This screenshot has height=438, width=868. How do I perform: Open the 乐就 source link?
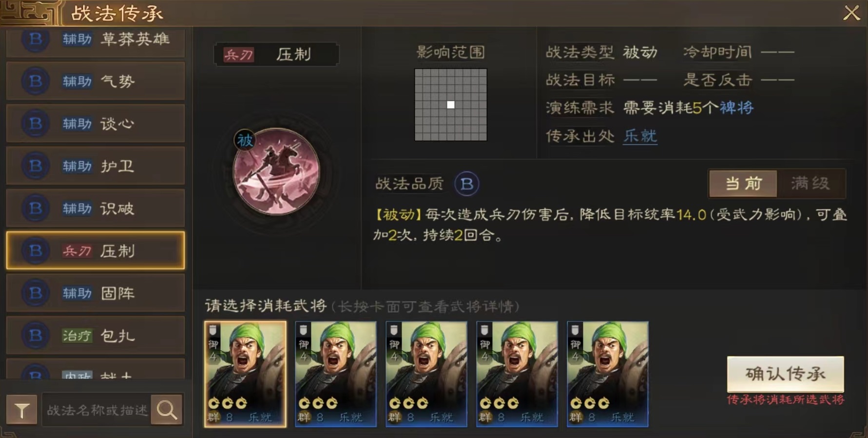pos(640,136)
